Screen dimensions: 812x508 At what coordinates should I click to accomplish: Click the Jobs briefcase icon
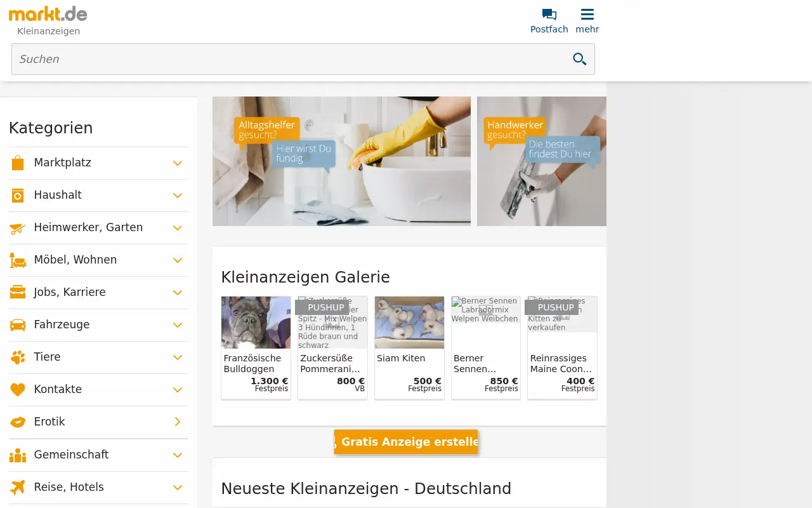18,292
